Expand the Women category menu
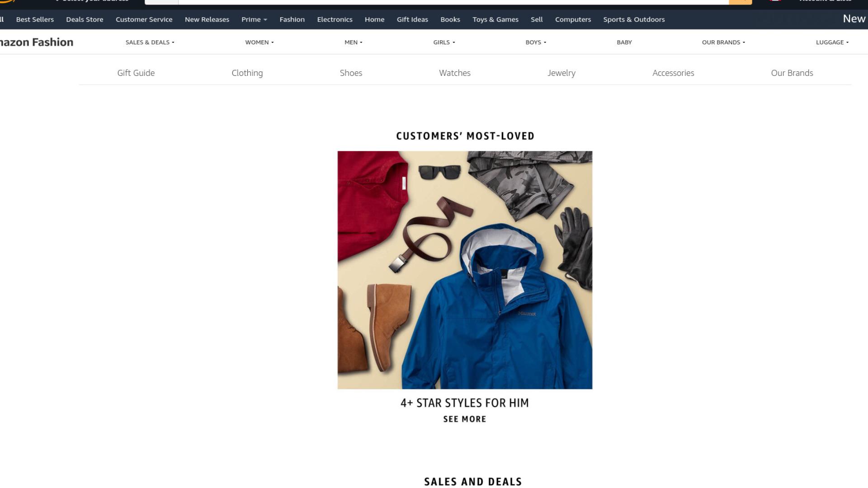Screen dimensions: 868x488 259,42
